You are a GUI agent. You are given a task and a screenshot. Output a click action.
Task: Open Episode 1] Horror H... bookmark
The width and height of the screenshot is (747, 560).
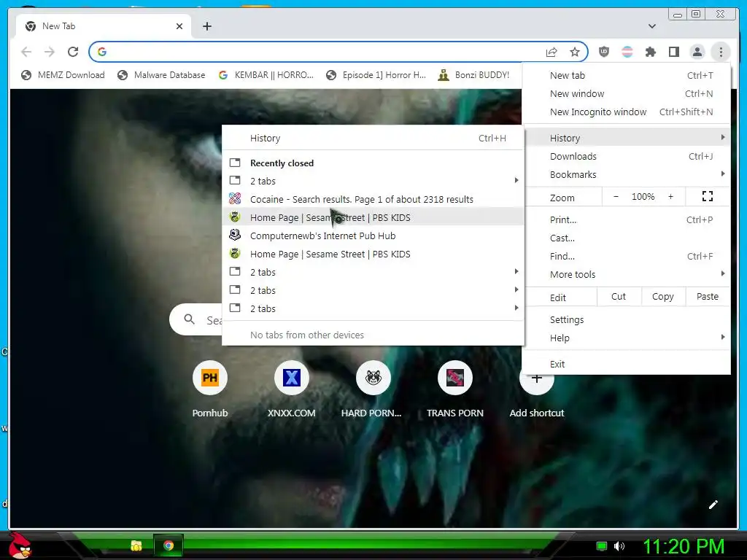[376, 75]
